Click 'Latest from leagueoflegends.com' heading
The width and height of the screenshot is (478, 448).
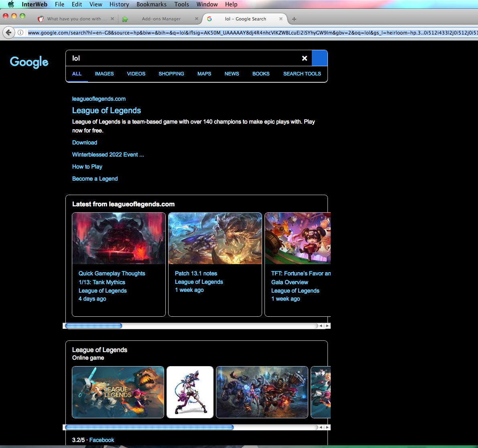[124, 204]
